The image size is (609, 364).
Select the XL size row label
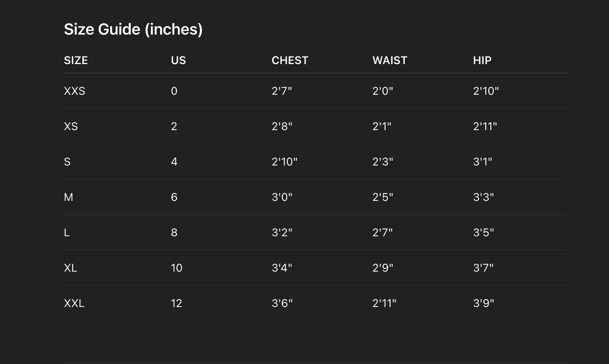tap(70, 268)
